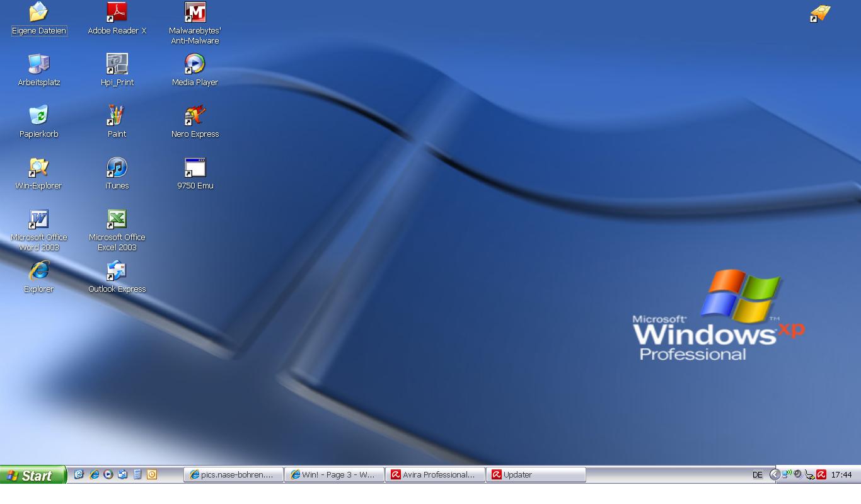861x504 pixels.
Task: Expand hidden system tray icons
Action: 775,474
